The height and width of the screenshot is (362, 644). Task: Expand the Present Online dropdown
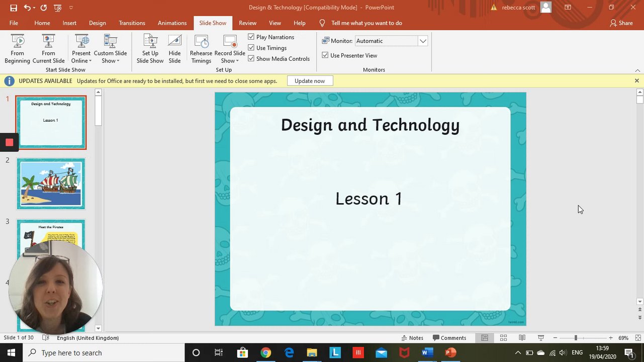[81, 57]
